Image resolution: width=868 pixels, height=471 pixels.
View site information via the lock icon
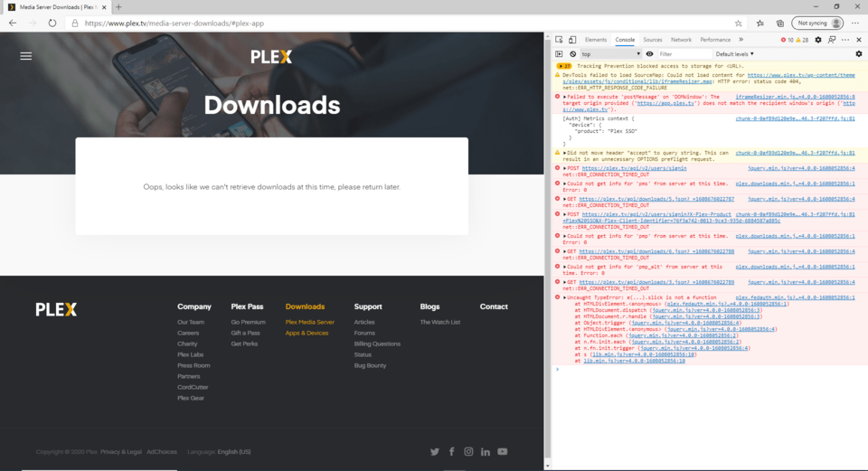coord(75,24)
